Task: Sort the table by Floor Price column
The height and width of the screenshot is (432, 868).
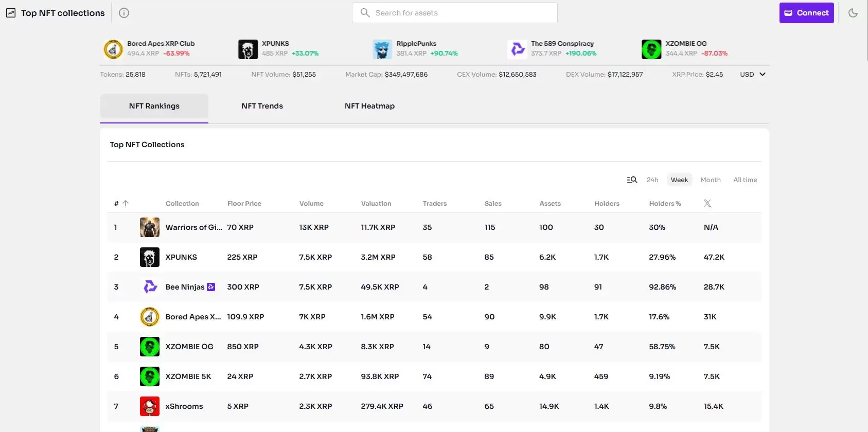Action: coord(244,204)
